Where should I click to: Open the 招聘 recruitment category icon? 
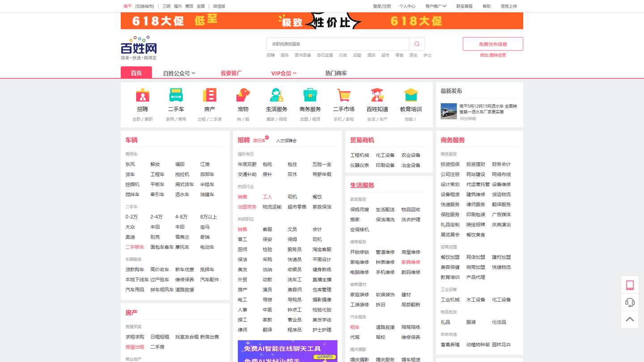143,95
